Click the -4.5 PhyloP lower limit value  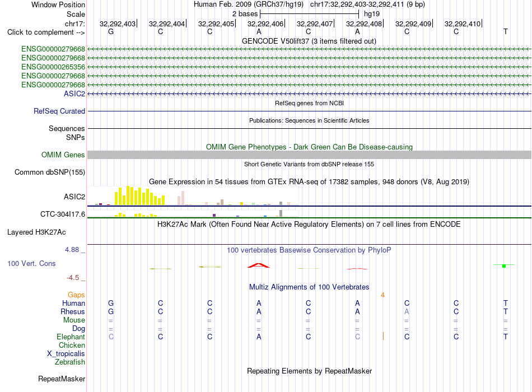click(73, 278)
